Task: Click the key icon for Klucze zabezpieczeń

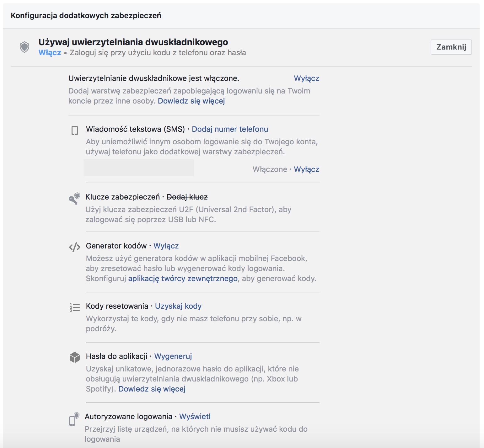Action: (75, 199)
